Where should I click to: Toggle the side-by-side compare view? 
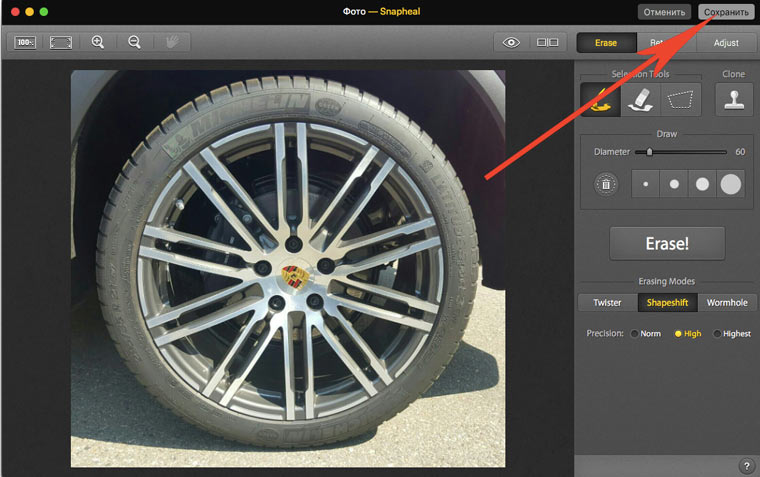click(x=548, y=43)
